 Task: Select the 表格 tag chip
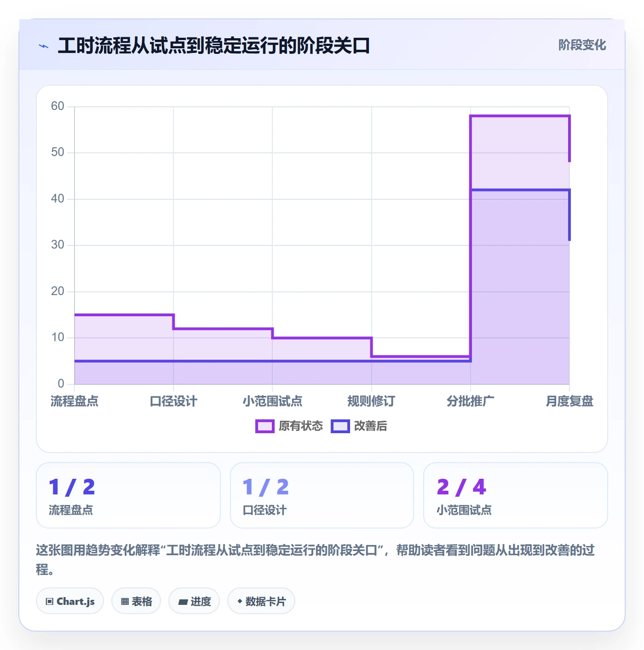136,601
